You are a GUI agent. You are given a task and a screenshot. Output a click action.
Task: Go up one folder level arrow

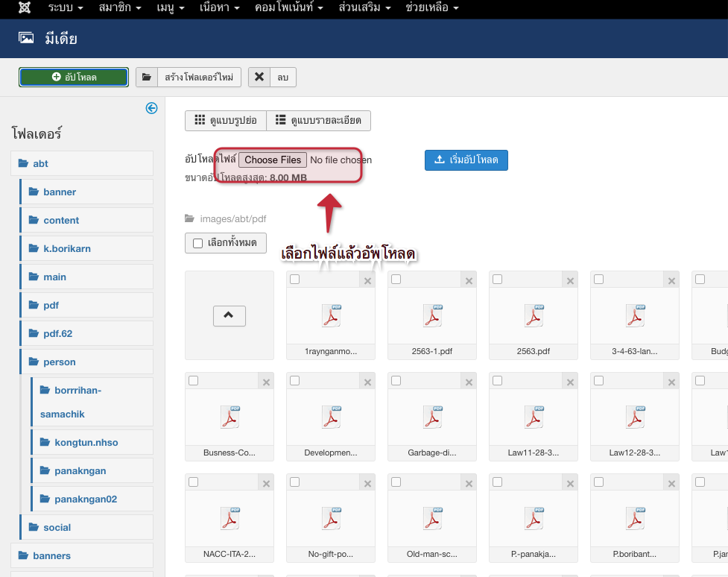[229, 315]
